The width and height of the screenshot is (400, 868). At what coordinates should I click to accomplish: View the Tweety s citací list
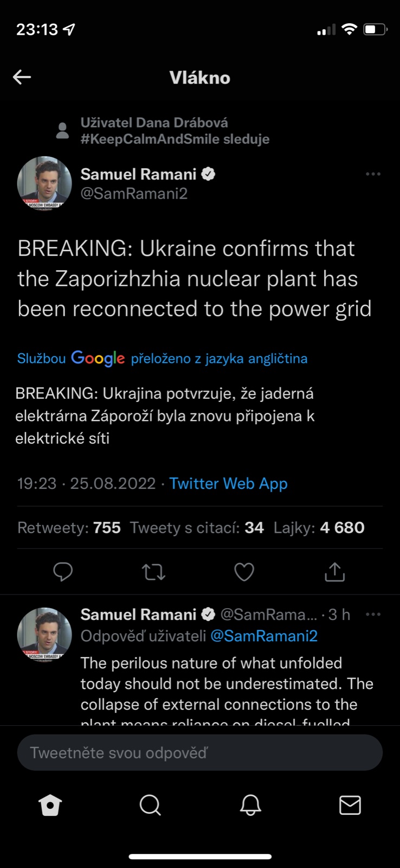point(197,527)
